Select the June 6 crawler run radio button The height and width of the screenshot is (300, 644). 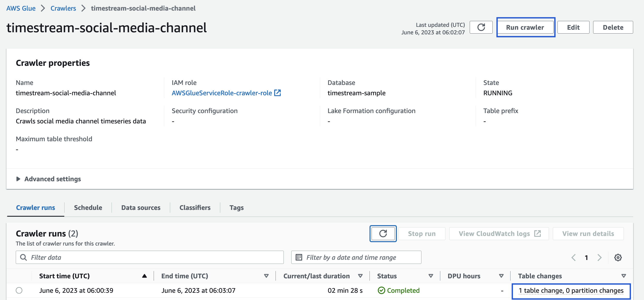click(x=19, y=290)
